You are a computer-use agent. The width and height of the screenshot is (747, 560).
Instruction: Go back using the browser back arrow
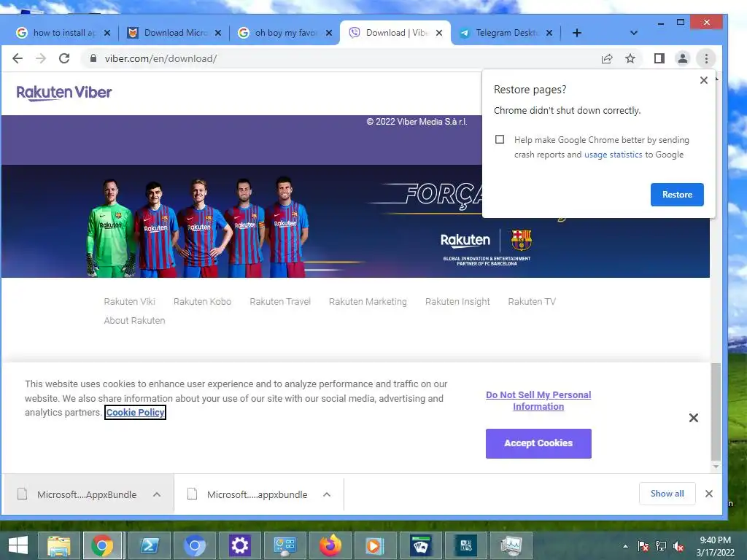[18, 58]
